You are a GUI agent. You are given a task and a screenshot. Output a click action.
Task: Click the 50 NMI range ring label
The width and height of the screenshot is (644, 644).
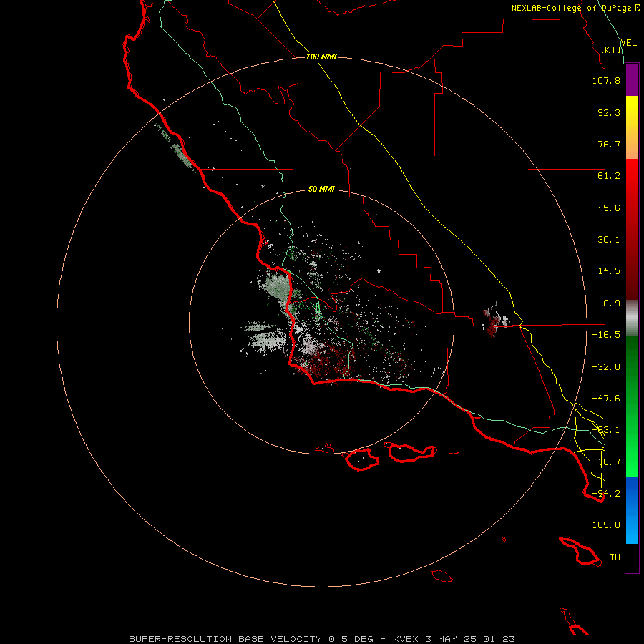click(x=321, y=189)
